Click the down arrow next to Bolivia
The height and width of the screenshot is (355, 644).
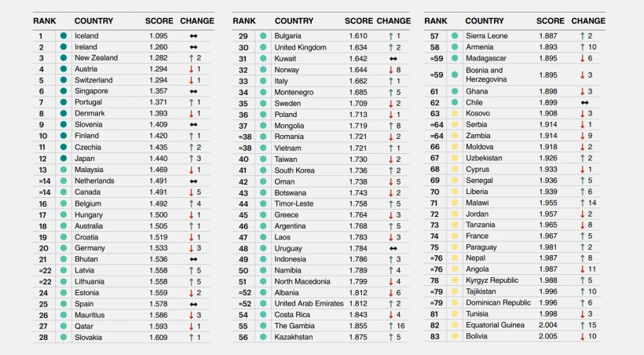point(583,337)
